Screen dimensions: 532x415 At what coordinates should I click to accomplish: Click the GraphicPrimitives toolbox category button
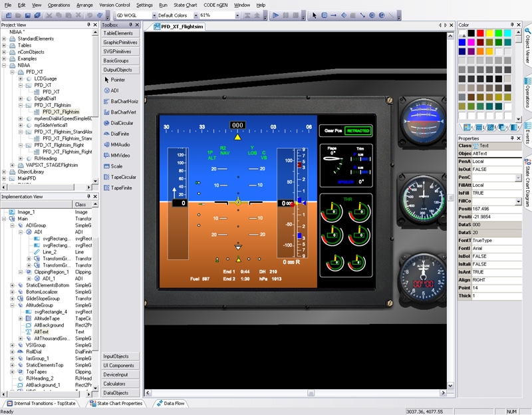(x=120, y=43)
